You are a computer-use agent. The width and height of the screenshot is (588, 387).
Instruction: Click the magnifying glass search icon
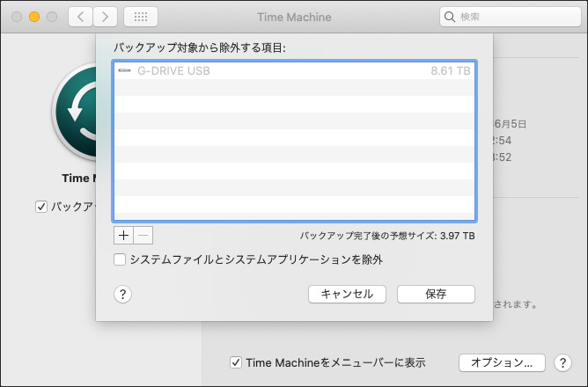(449, 17)
